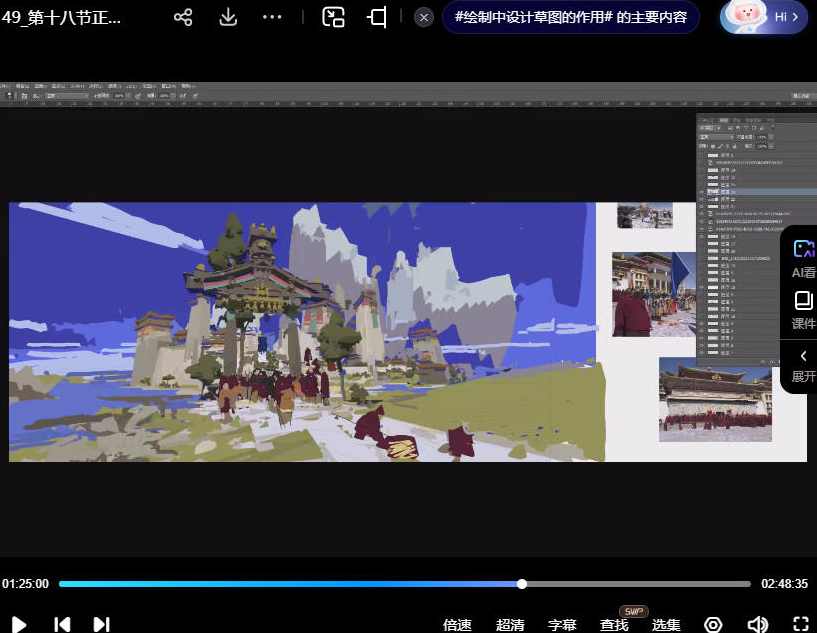
Task: Open the 超清 video quality menu
Action: click(x=510, y=625)
